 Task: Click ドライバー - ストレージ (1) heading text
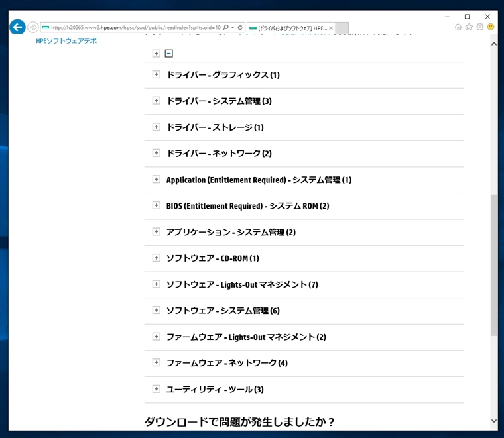tap(215, 127)
